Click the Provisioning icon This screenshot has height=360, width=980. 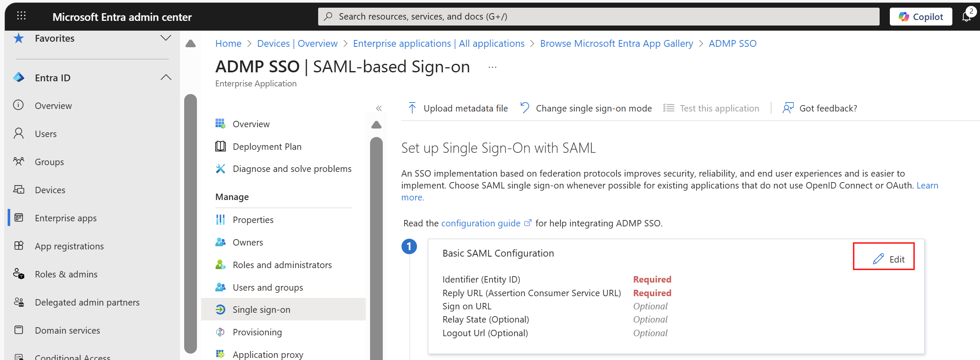click(x=220, y=332)
